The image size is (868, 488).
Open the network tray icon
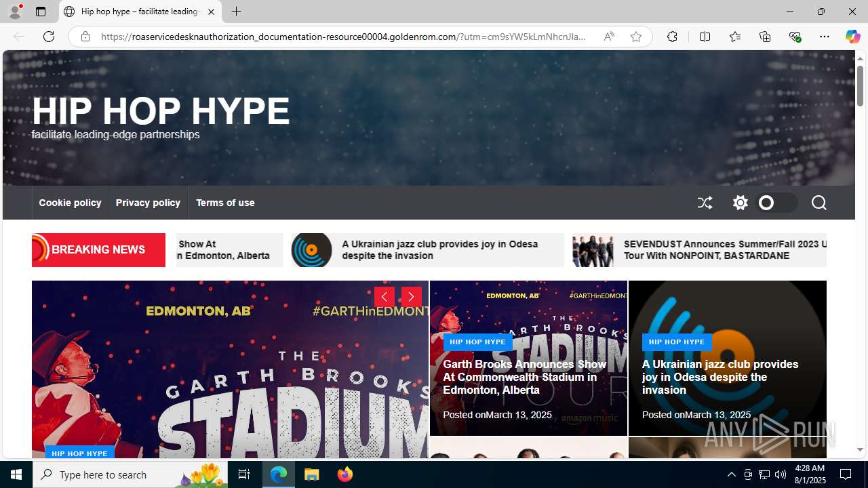764,474
